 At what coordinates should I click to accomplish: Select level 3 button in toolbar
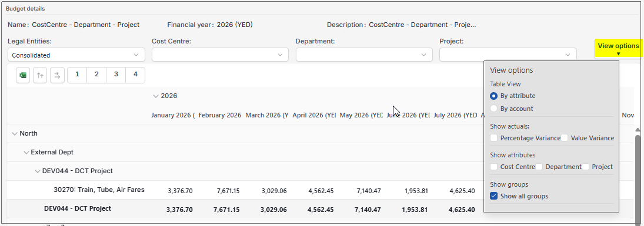coord(116,75)
